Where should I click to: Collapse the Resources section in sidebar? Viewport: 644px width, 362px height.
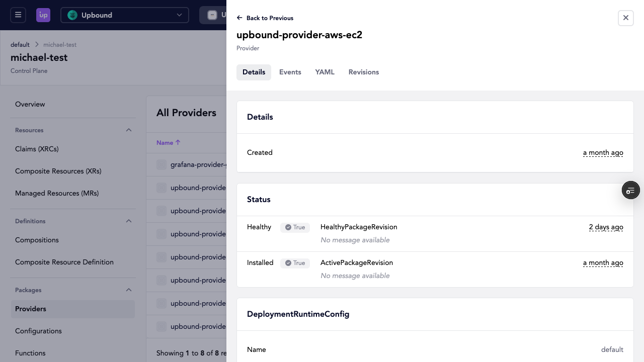click(x=129, y=130)
